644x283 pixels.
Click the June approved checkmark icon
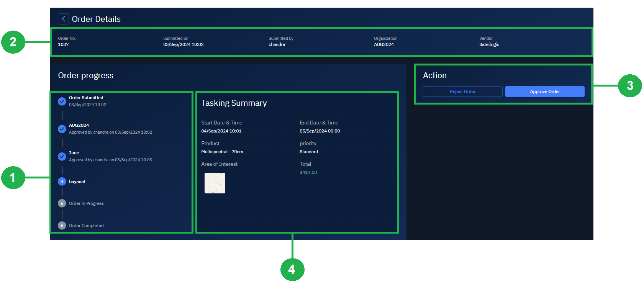(62, 156)
